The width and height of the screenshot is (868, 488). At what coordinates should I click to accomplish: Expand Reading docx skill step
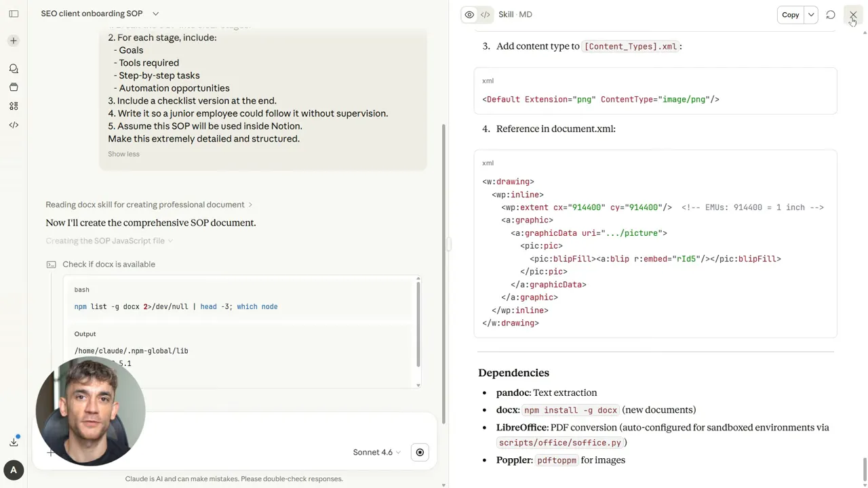(x=149, y=205)
